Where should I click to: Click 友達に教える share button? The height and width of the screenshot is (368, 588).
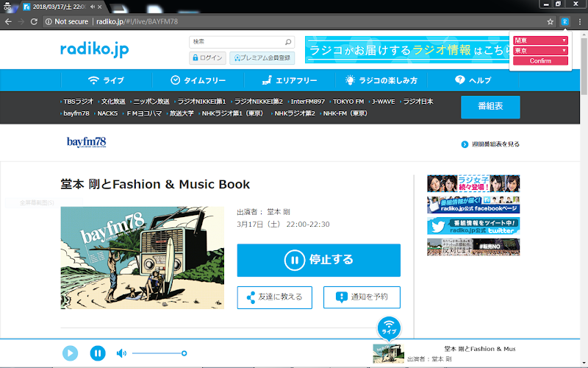pos(274,297)
